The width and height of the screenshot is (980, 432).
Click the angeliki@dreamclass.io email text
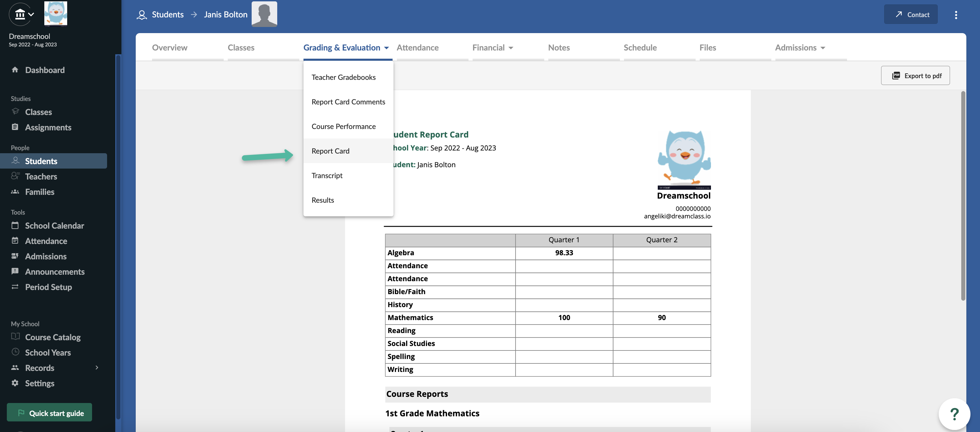[x=677, y=216]
